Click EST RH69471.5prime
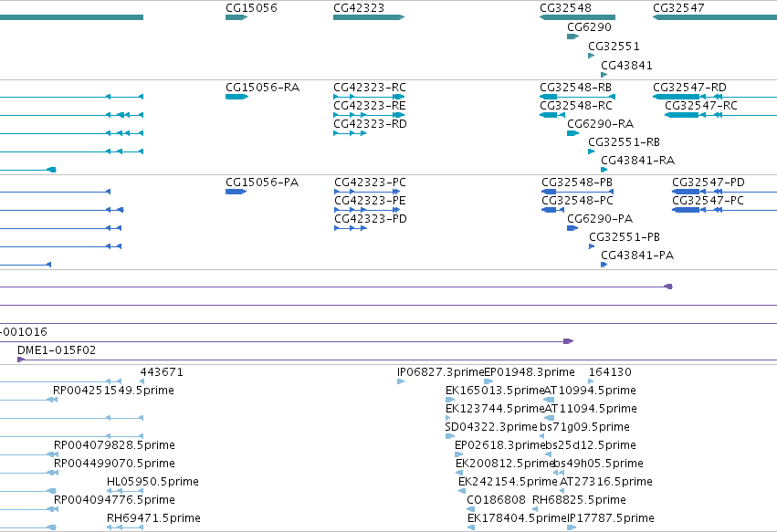The image size is (777, 532). coord(153,518)
